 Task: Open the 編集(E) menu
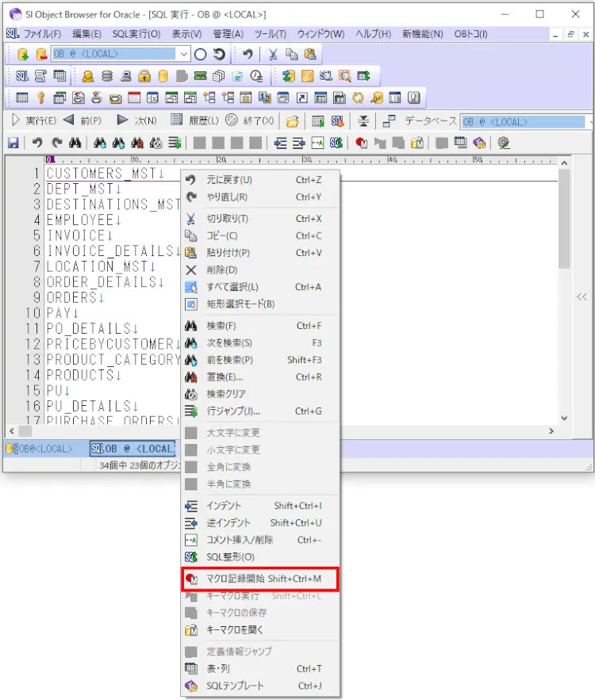pyautogui.click(x=86, y=34)
